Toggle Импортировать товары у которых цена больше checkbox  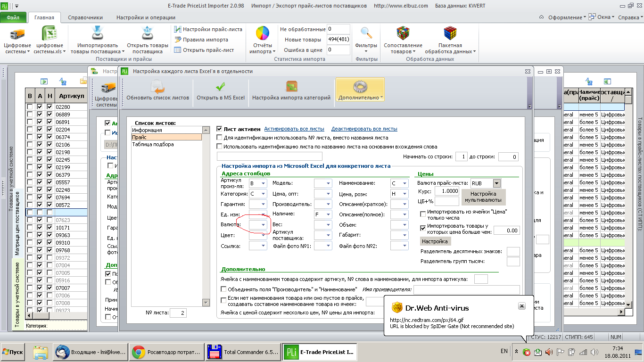coord(423,227)
